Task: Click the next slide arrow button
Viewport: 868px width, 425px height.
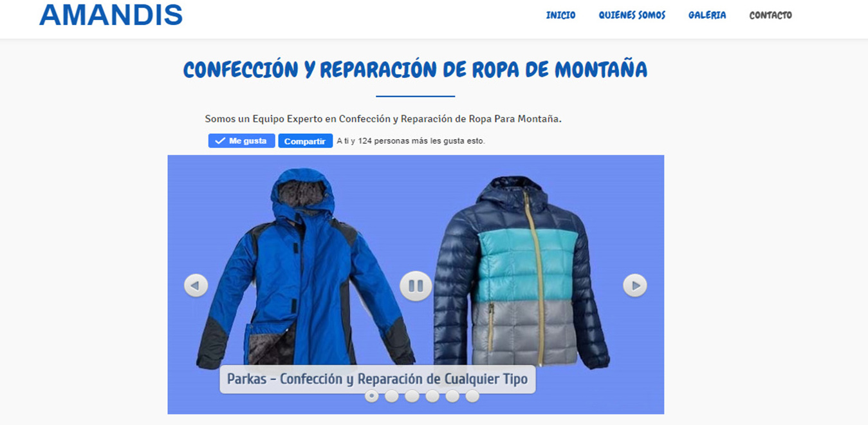Action: pos(634,285)
